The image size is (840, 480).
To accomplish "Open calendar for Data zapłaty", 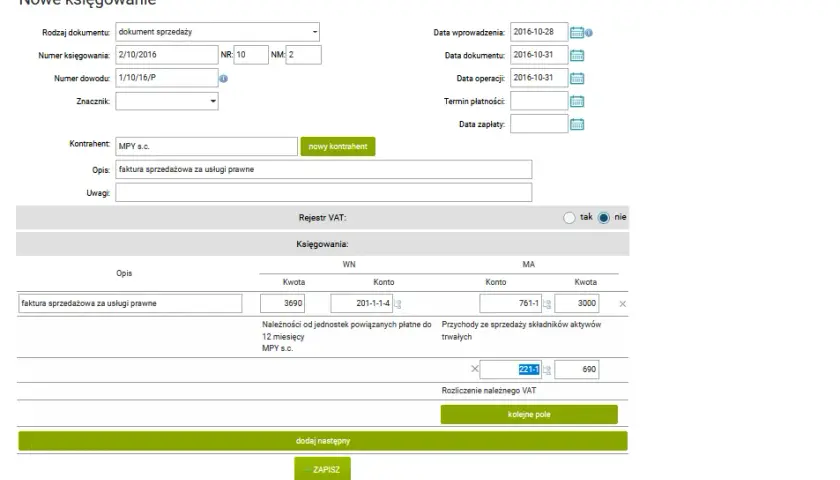I will (576, 124).
